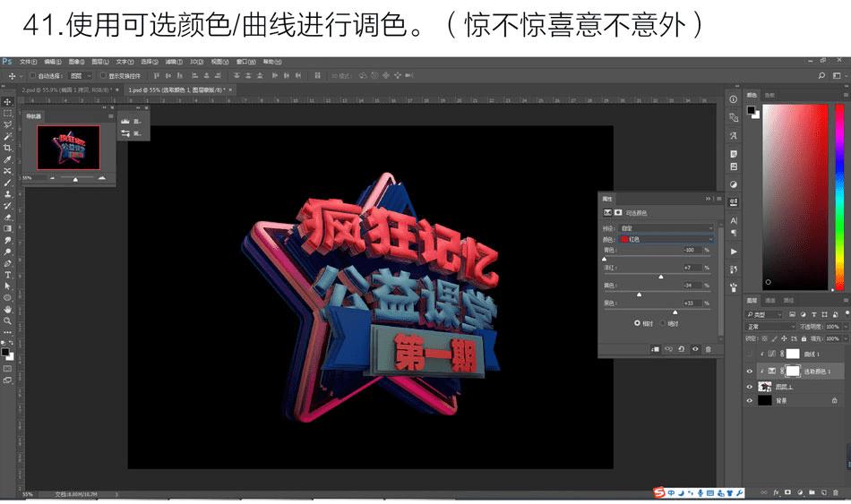851x504 pixels.
Task: Select the Horizontal Type tool
Action: (x=7, y=275)
